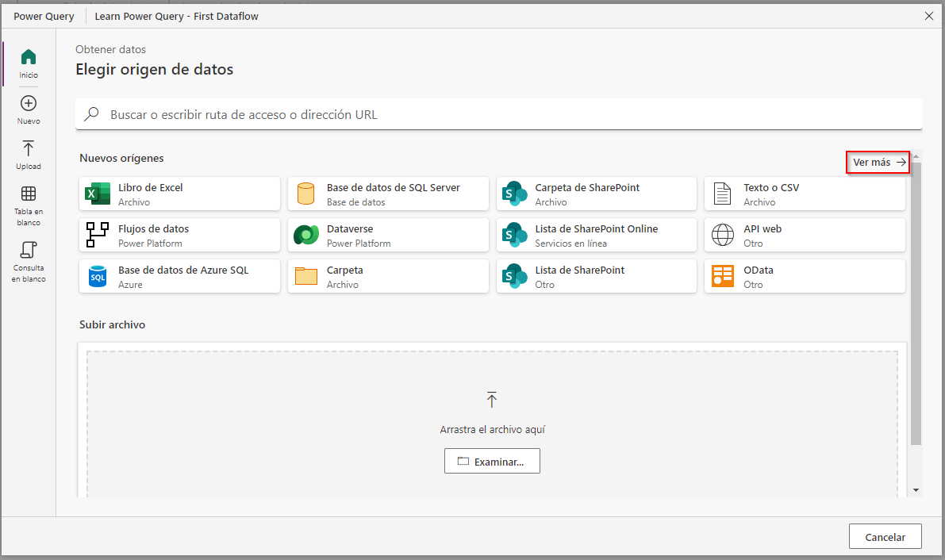Click the Lista de SharePoint Otro icon
Screen dimensions: 945x560
[x=515, y=276]
